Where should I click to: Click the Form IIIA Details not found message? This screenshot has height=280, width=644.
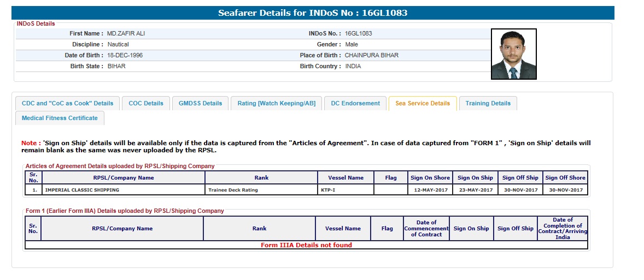(306, 245)
